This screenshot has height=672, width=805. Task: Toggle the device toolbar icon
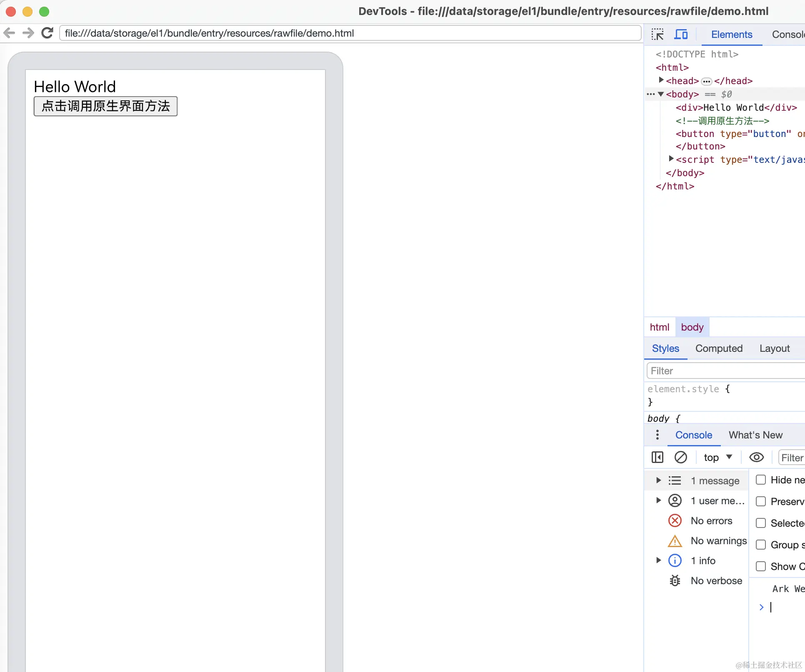pos(681,35)
